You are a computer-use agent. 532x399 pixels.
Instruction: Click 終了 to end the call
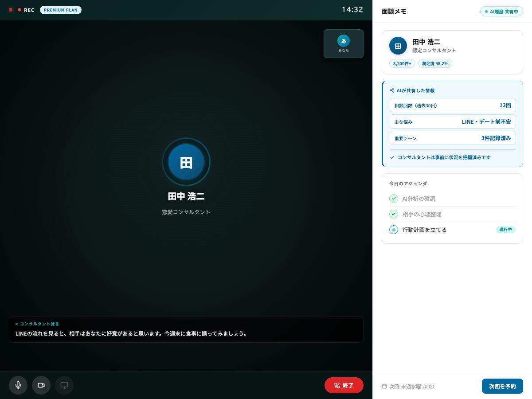[344, 385]
